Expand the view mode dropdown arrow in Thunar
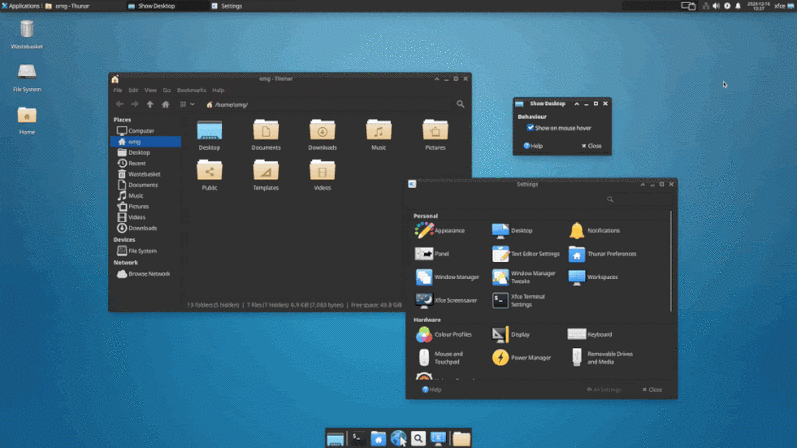The height and width of the screenshot is (448, 797). 192,104
